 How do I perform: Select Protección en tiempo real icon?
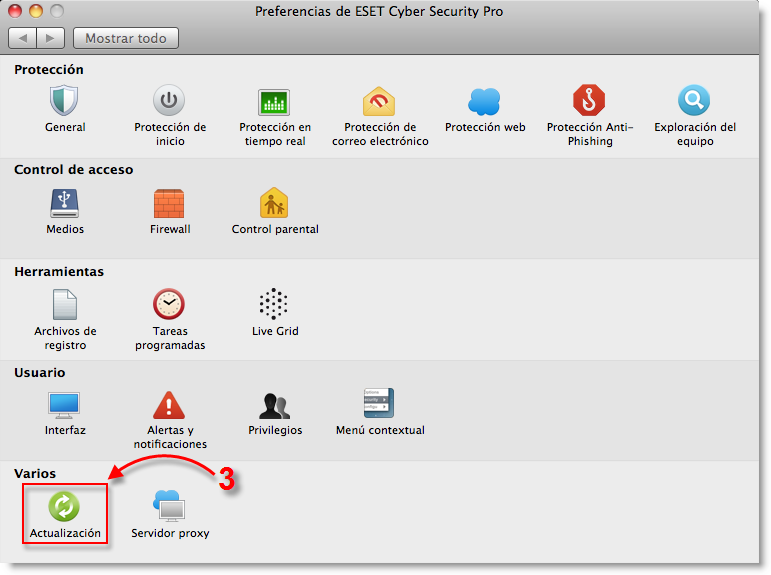click(274, 102)
